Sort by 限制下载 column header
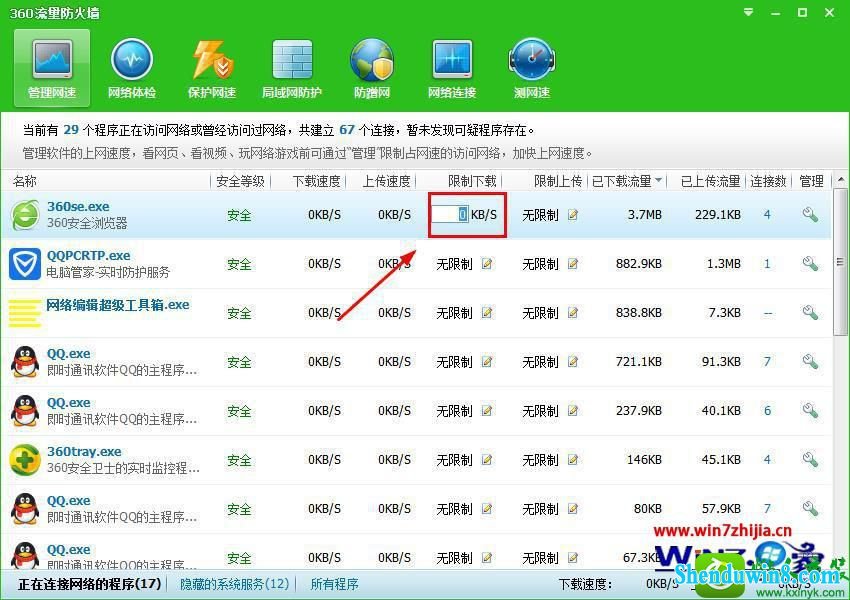The image size is (850, 600). pyautogui.click(x=472, y=181)
